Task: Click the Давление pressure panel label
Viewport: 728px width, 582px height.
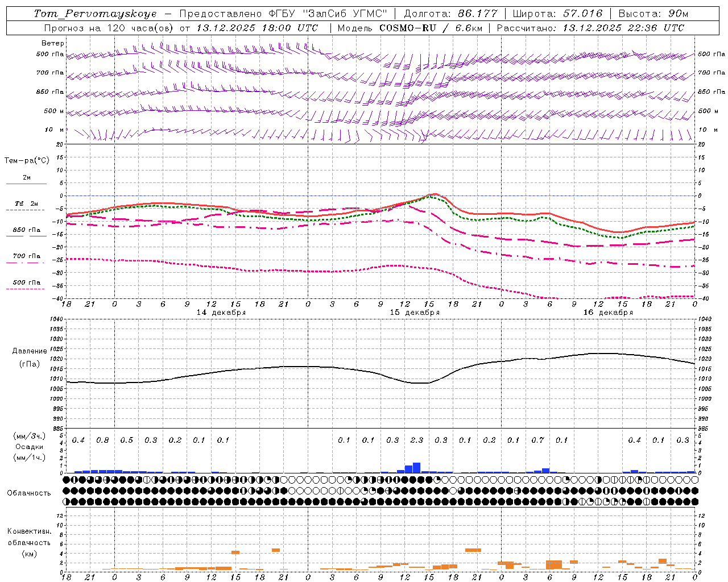Action: click(30, 351)
